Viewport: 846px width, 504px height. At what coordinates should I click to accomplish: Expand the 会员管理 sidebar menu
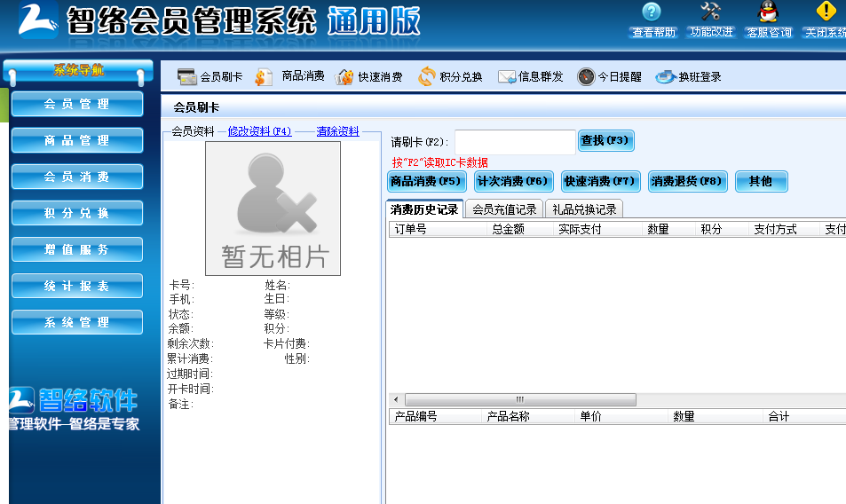click(x=77, y=104)
